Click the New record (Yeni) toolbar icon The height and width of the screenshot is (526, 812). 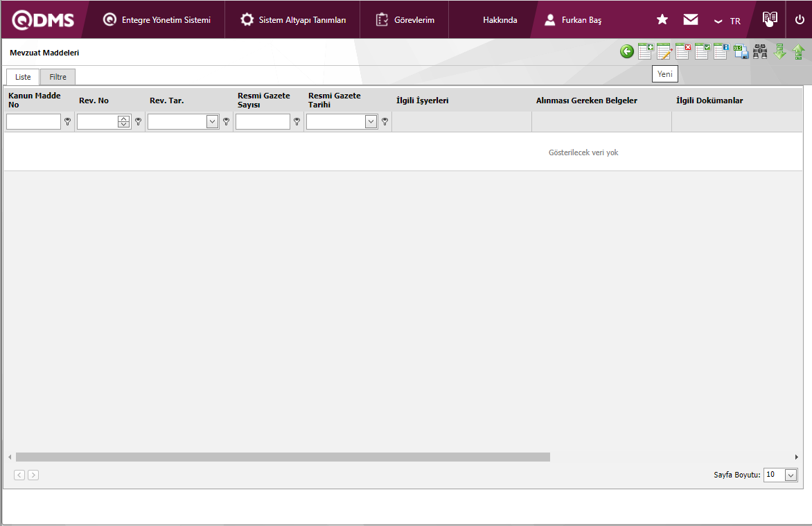[646, 51]
